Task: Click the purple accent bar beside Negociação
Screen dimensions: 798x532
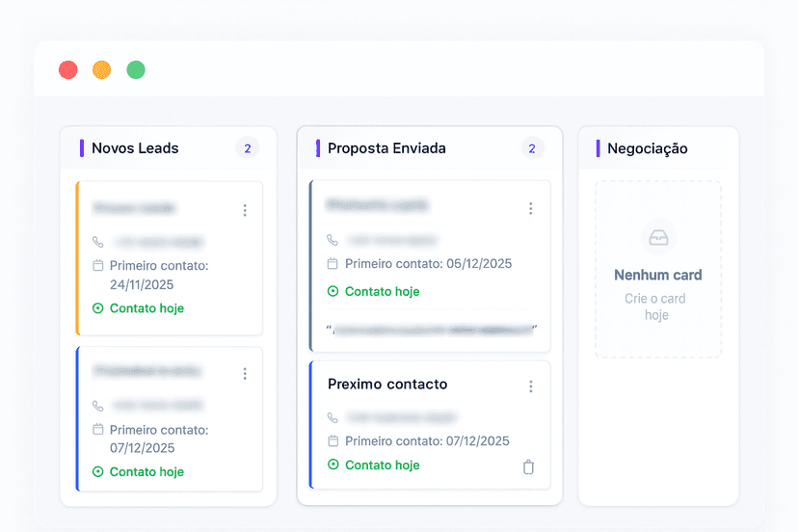Action: (598, 148)
